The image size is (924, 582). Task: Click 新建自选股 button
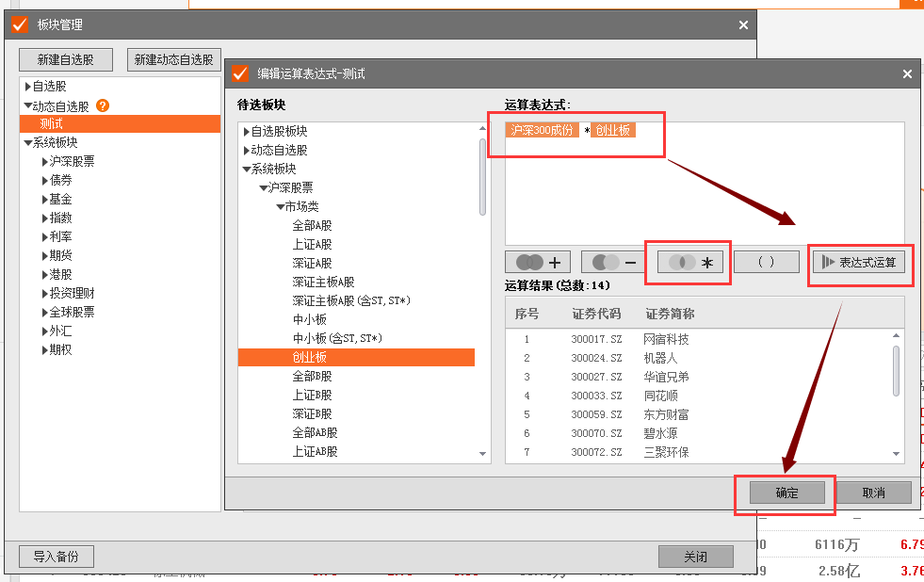(x=66, y=59)
